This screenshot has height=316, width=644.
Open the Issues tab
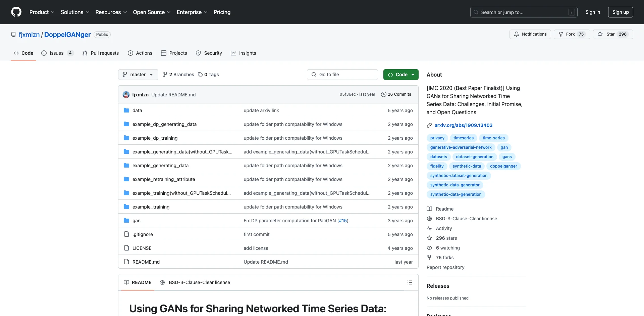(57, 53)
